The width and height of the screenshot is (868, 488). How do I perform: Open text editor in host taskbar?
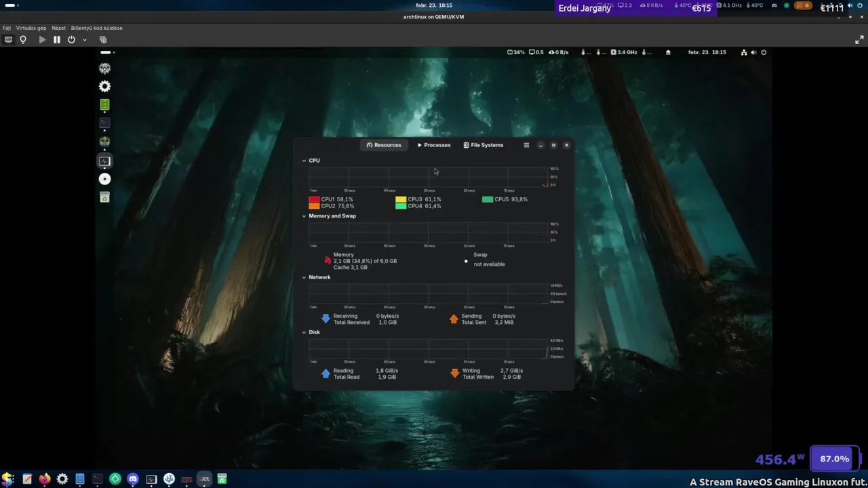click(26, 479)
